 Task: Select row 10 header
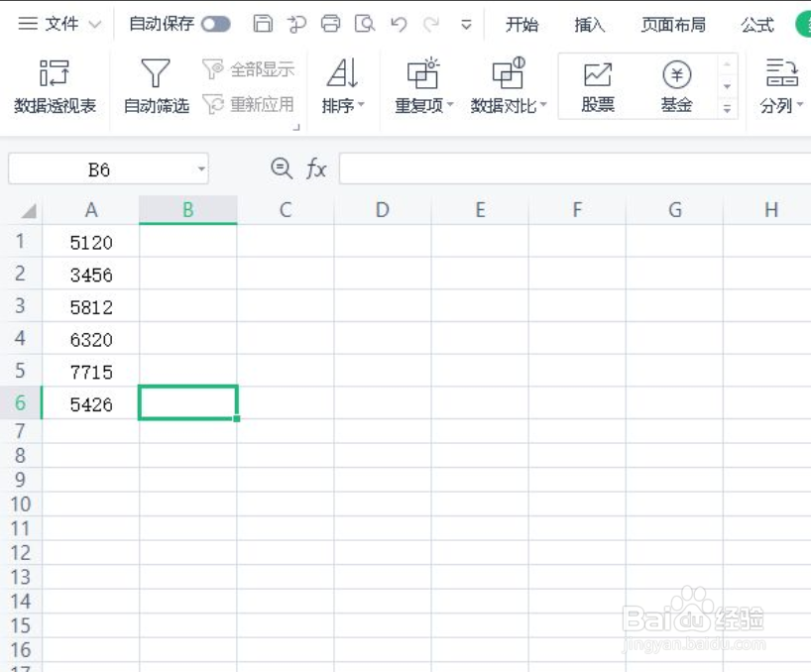[20, 504]
